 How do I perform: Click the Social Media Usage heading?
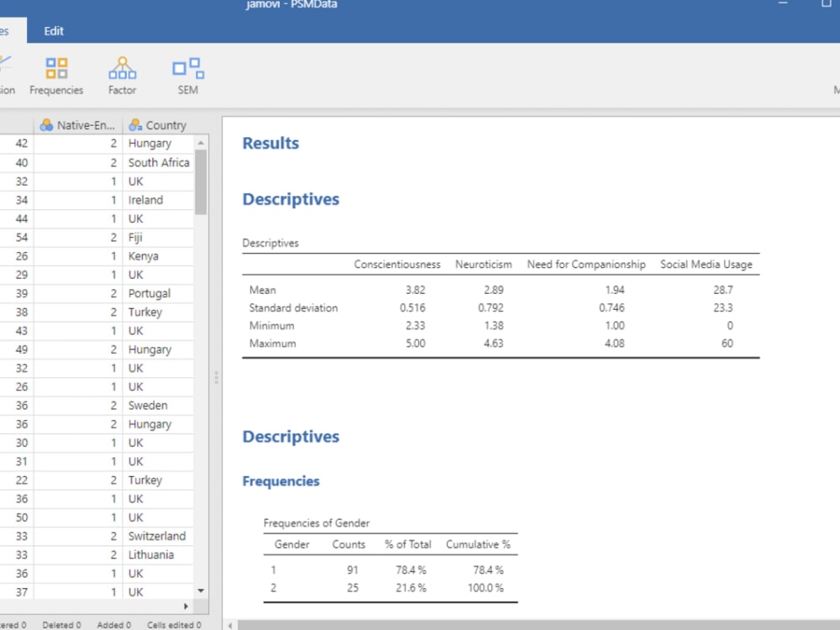706,264
